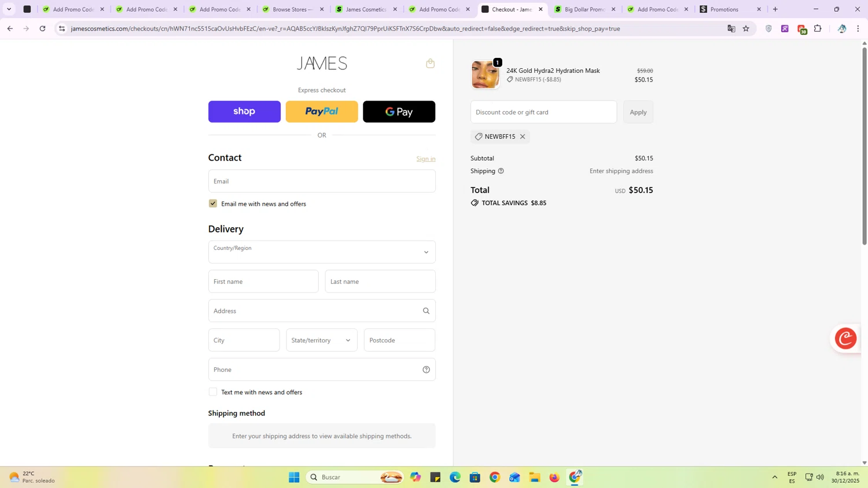This screenshot has width=868, height=488.
Task: Click the browser back arrow
Action: [10, 28]
